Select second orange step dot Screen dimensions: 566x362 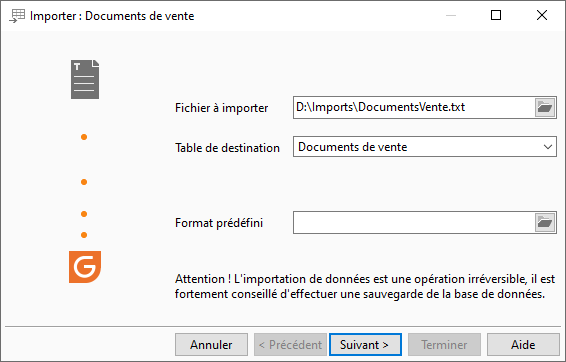tap(84, 182)
